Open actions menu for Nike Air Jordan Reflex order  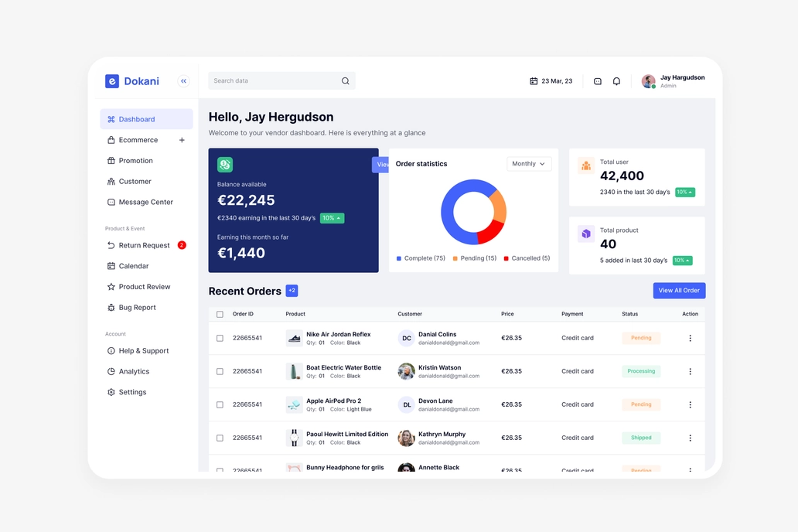690,338
